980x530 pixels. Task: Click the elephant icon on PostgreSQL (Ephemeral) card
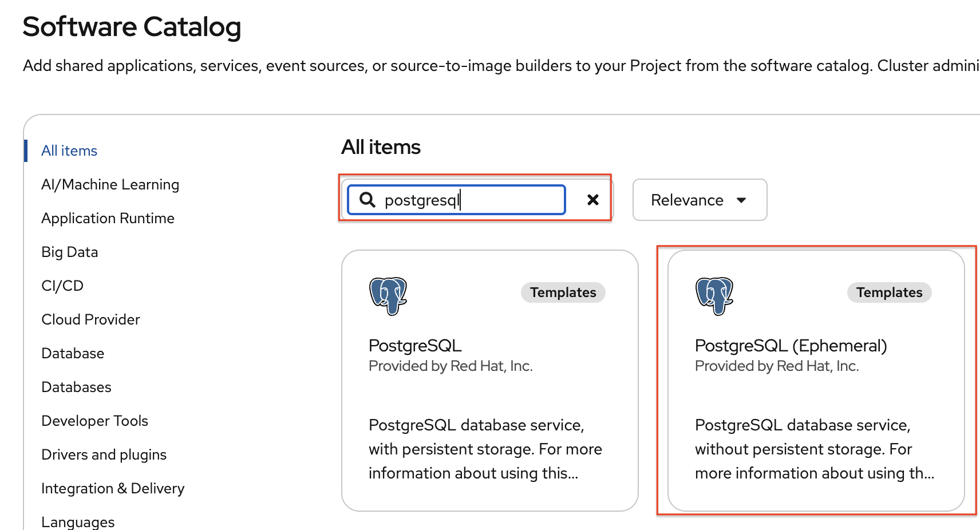(714, 295)
